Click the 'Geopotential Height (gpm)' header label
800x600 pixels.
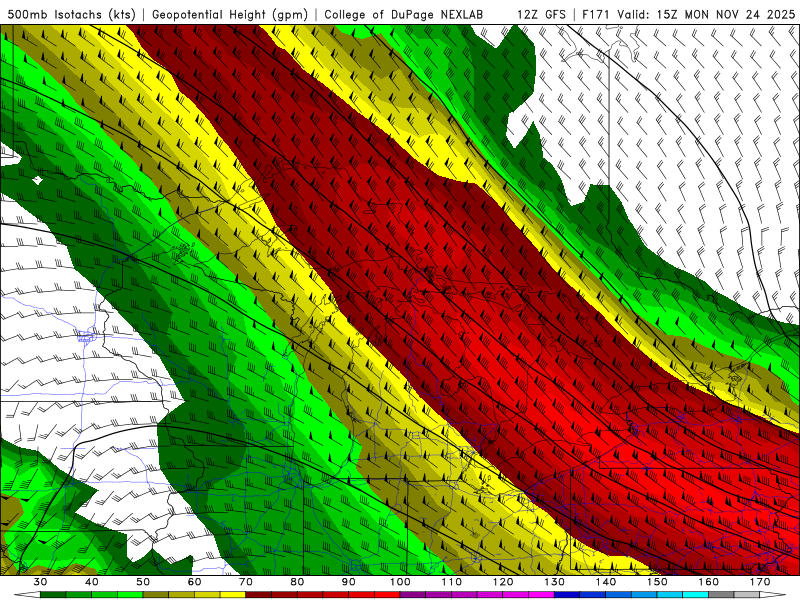(x=230, y=15)
